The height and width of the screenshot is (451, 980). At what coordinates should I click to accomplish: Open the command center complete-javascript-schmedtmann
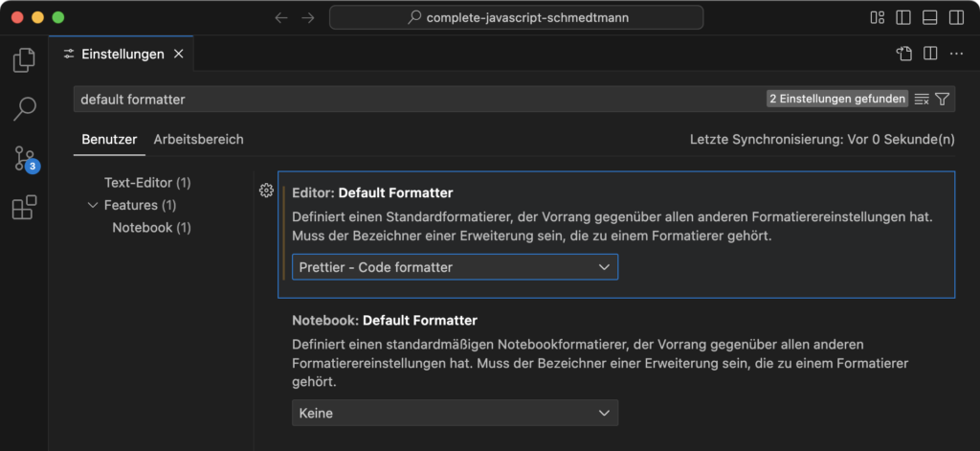tap(516, 17)
